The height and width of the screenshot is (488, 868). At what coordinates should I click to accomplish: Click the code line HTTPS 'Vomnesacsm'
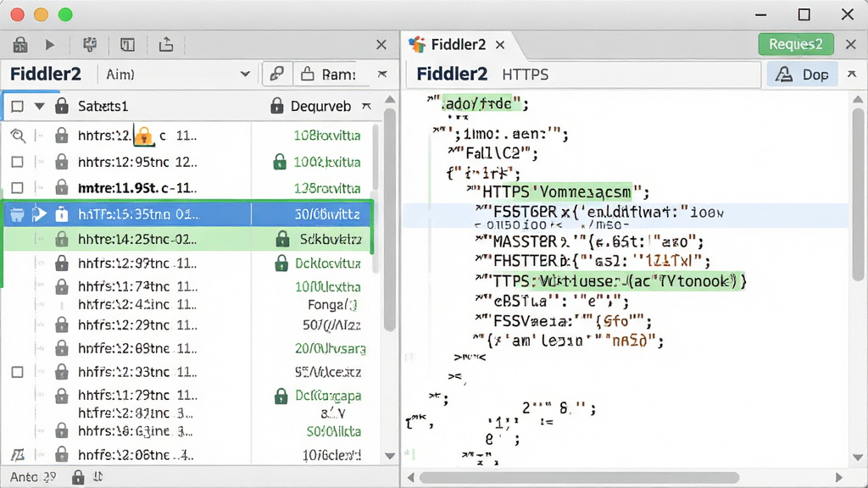558,192
